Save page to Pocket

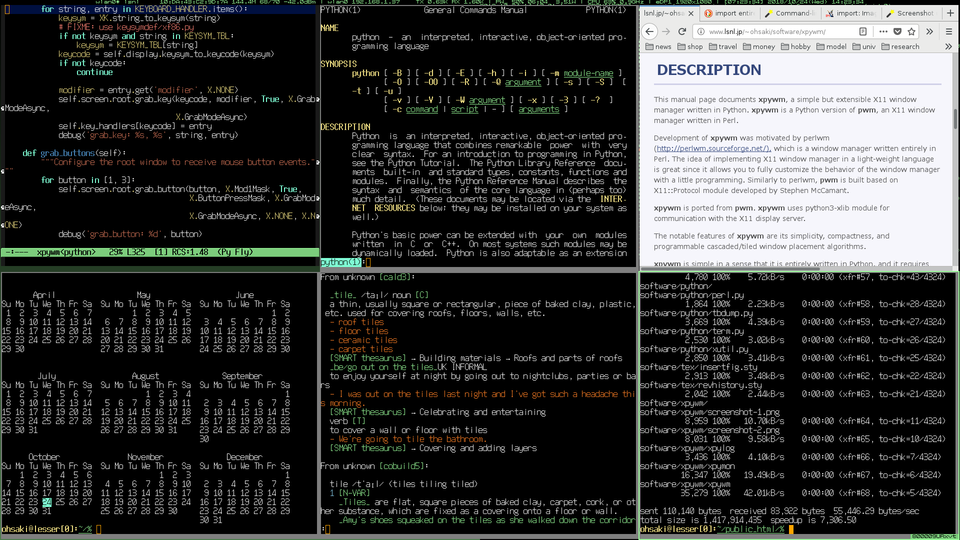(x=897, y=32)
